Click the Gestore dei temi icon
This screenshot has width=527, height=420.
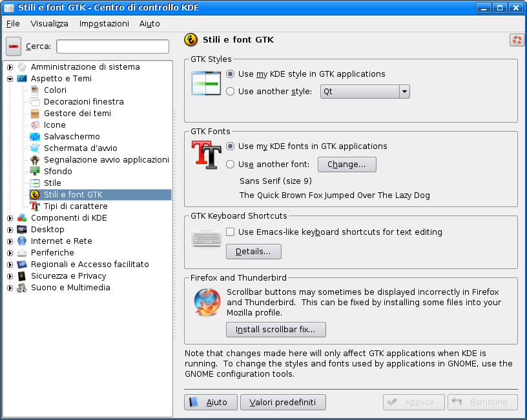pyautogui.click(x=35, y=113)
